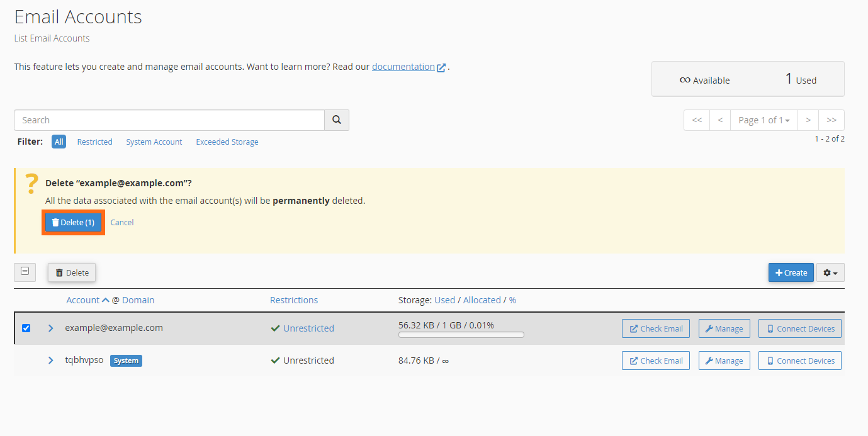Click the wrench Manage icon for example@example.com
Image resolution: width=868 pixels, height=436 pixels.
(711, 328)
